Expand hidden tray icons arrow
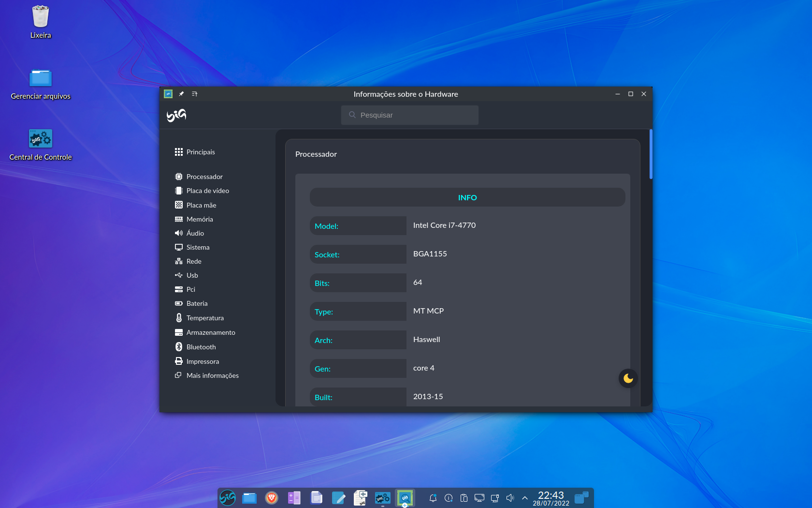This screenshot has height=508, width=812. [525, 498]
